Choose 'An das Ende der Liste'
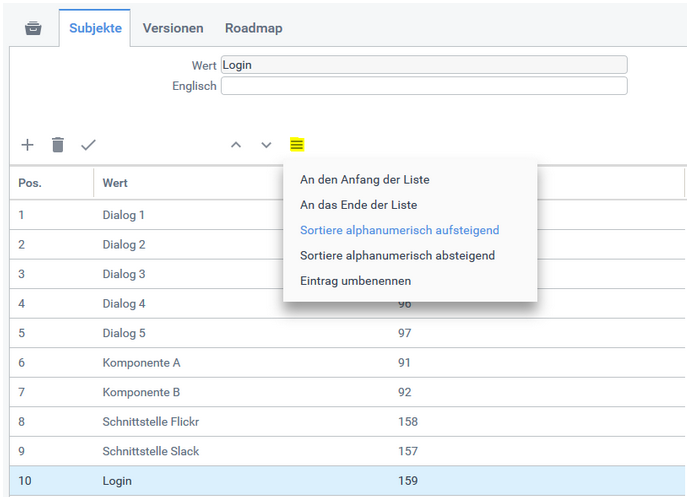This screenshot has width=687, height=497. [x=358, y=205]
